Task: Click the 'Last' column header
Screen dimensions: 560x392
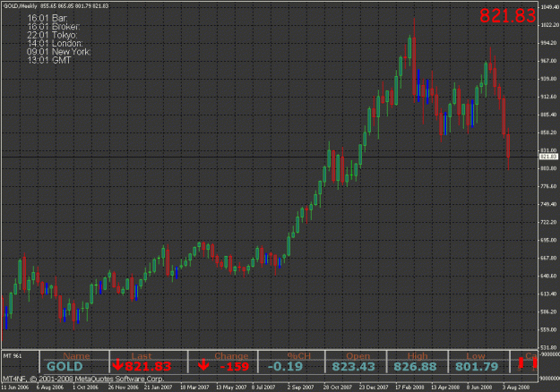Action: [x=142, y=356]
